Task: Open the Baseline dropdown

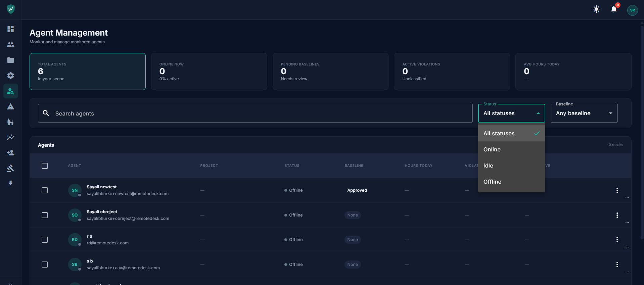Action: click(584, 113)
